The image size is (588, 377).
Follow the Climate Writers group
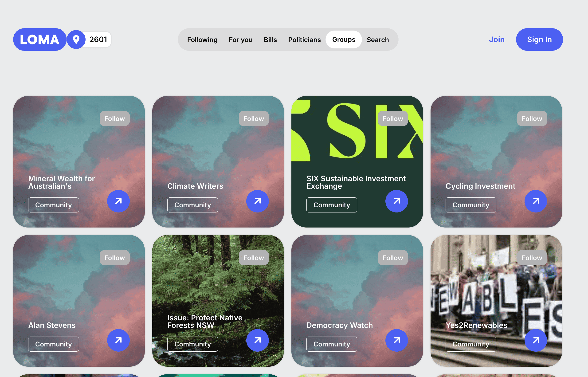(x=253, y=119)
